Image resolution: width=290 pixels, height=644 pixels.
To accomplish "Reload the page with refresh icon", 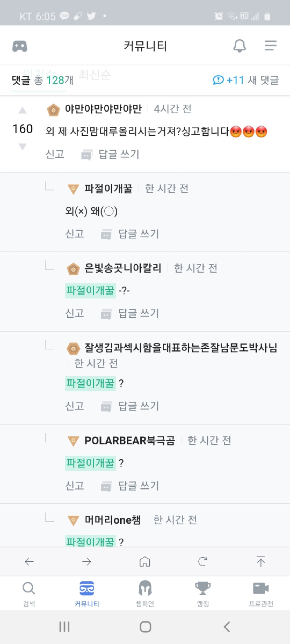I will [203, 562].
